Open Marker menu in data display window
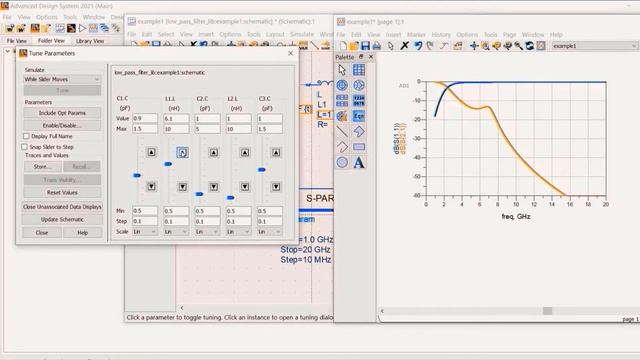Viewport: 640px width, 360px height. point(416,35)
